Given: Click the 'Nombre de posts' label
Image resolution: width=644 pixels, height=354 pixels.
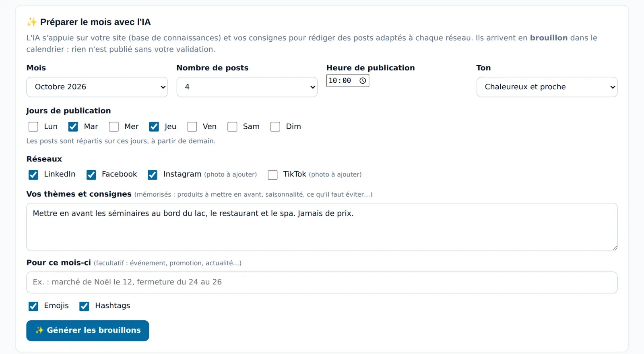Looking at the screenshot, I should point(213,68).
